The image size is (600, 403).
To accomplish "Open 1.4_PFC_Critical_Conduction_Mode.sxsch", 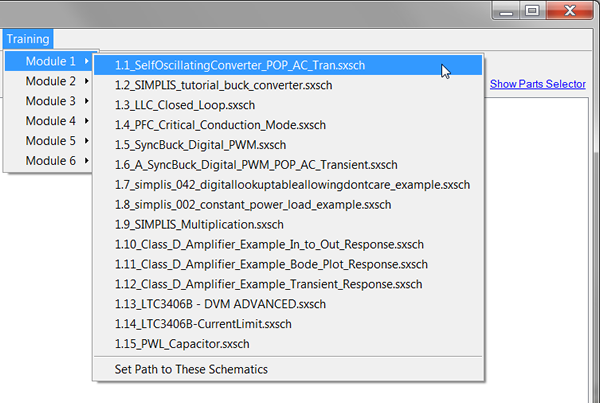I will click(288, 125).
